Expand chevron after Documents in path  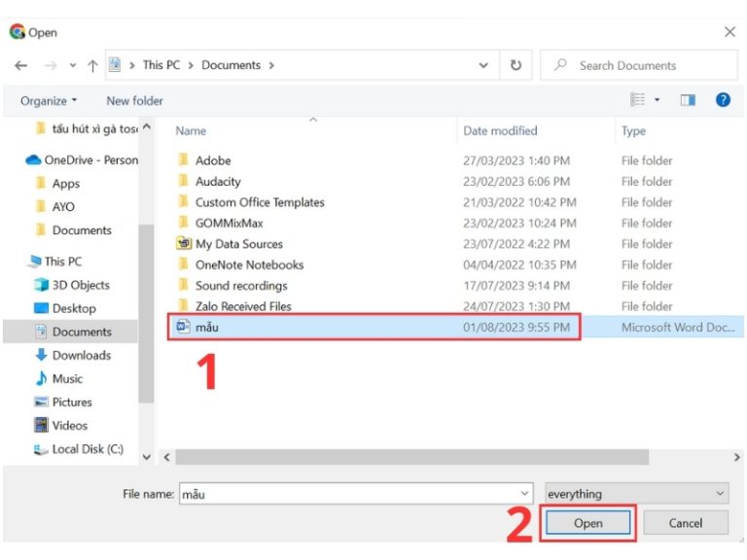[x=271, y=65]
